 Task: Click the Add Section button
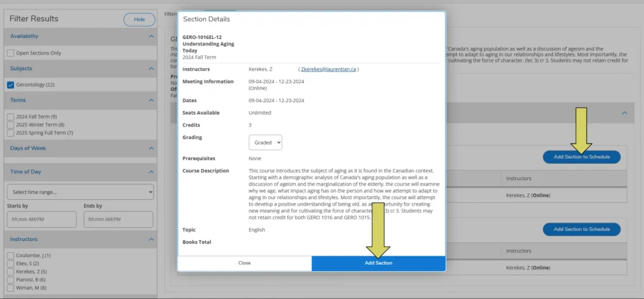(378, 263)
